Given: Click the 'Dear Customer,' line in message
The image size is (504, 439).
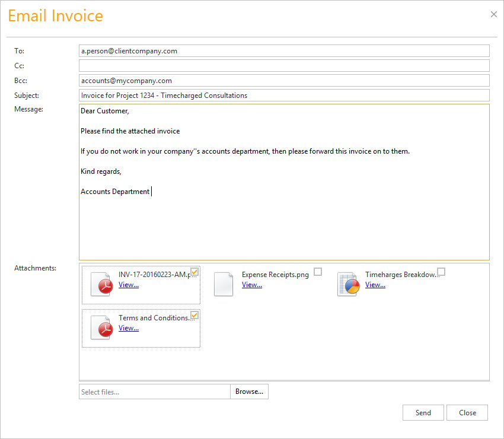Looking at the screenshot, I should click(105, 111).
